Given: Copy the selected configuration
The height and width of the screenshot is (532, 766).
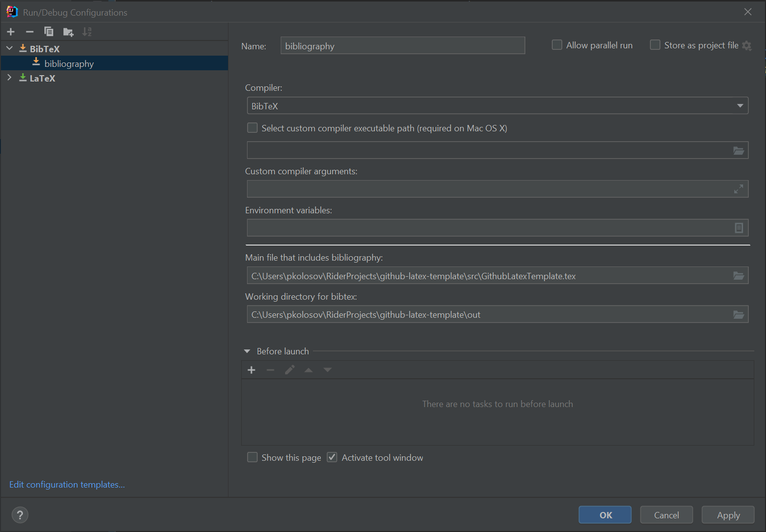Looking at the screenshot, I should [x=49, y=32].
